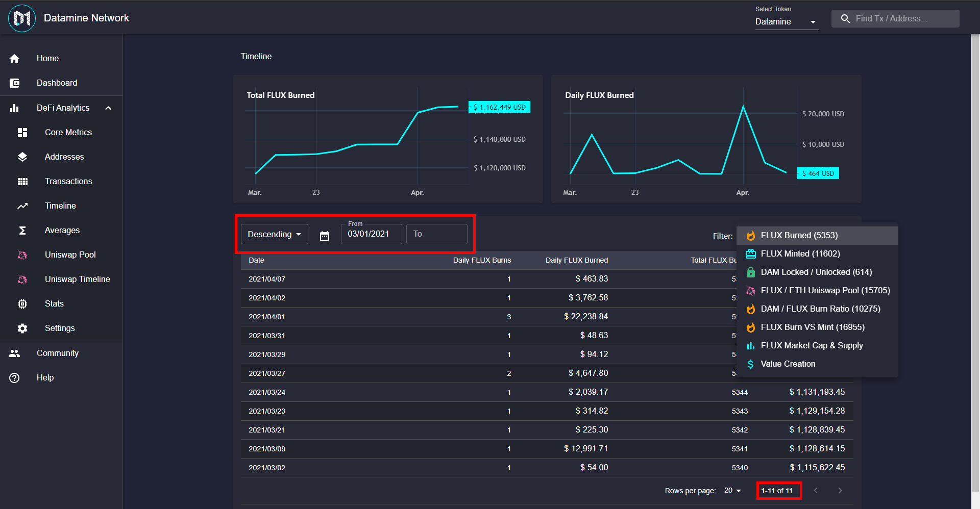Click the Core Metrics grid icon

[22, 133]
